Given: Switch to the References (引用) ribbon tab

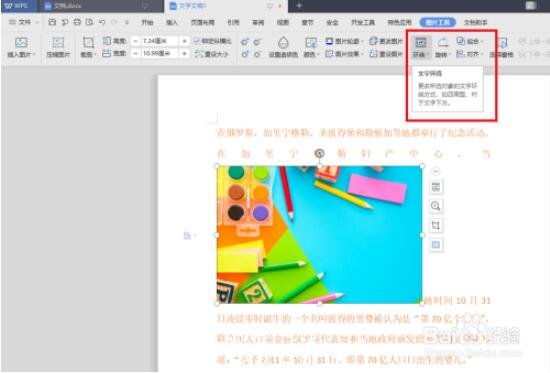Looking at the screenshot, I should tap(233, 22).
